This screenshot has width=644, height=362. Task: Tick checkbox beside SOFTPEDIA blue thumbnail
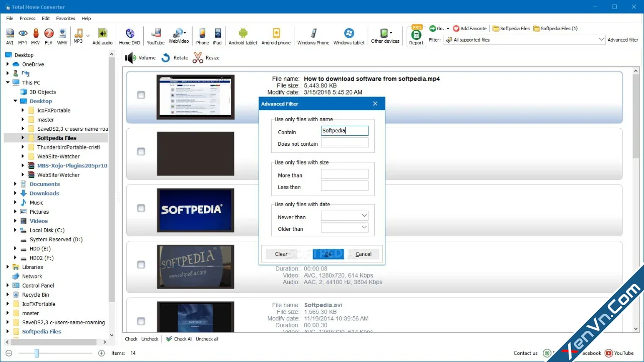[x=141, y=208]
